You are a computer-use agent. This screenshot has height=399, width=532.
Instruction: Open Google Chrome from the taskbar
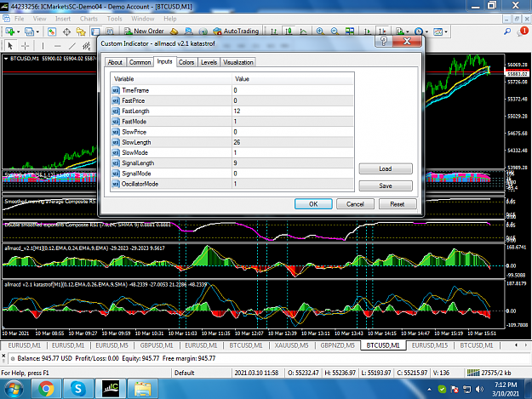click(46, 389)
